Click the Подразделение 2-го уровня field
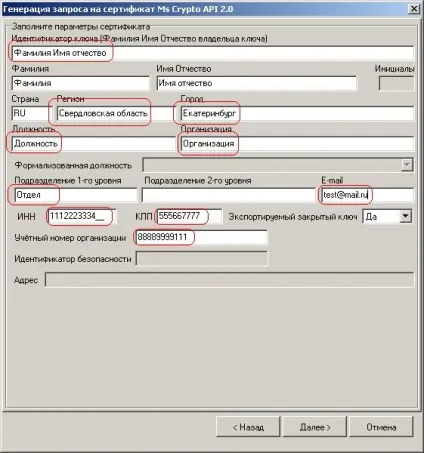 coord(228,195)
